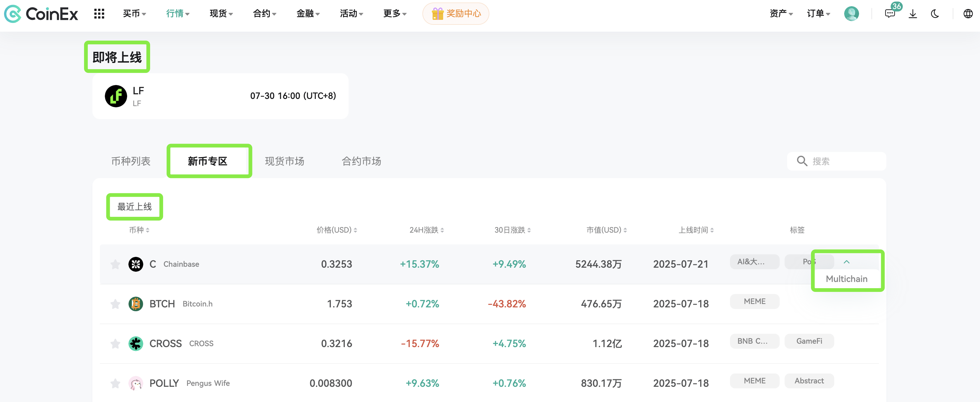980x402 pixels.
Task: Open the 资产 dropdown menu
Action: tap(781, 14)
